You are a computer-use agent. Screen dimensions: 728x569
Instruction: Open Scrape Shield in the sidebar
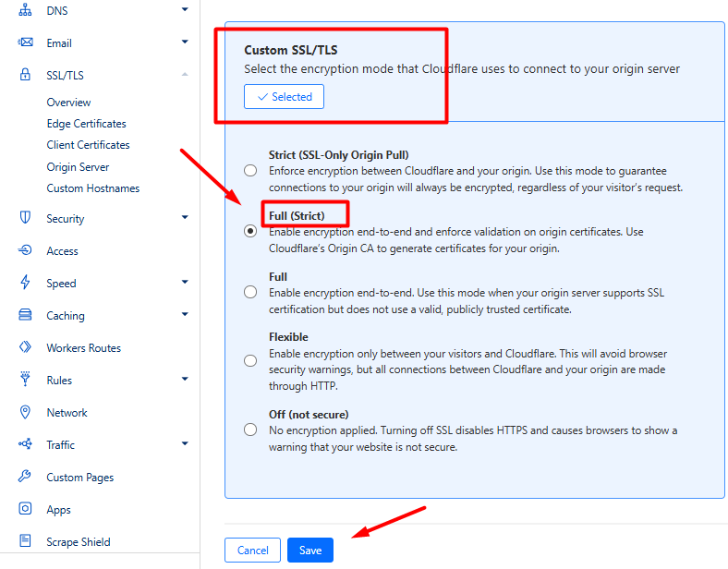[x=78, y=542]
